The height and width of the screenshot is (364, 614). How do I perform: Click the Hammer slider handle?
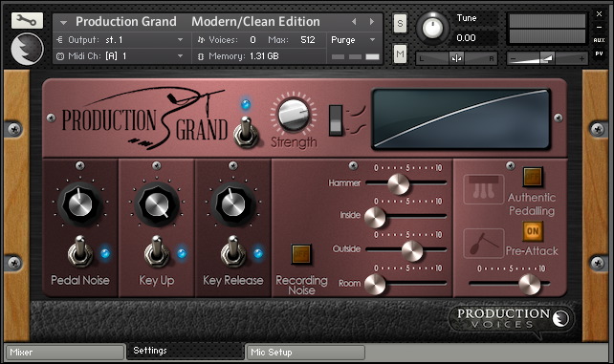[398, 183]
